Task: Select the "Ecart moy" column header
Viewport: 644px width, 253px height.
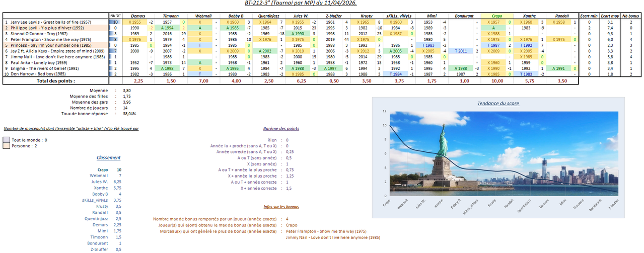Action: [610, 16]
